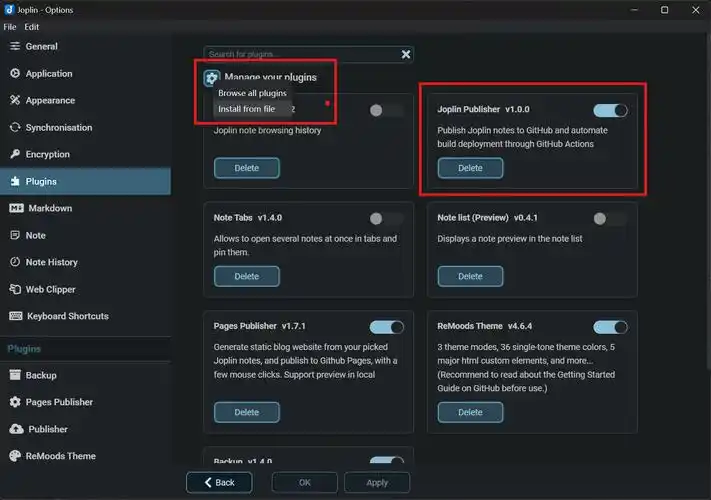Screen dimensions: 711x500
Task: Delete the ReMoods Theme plugin
Action: 470,412
